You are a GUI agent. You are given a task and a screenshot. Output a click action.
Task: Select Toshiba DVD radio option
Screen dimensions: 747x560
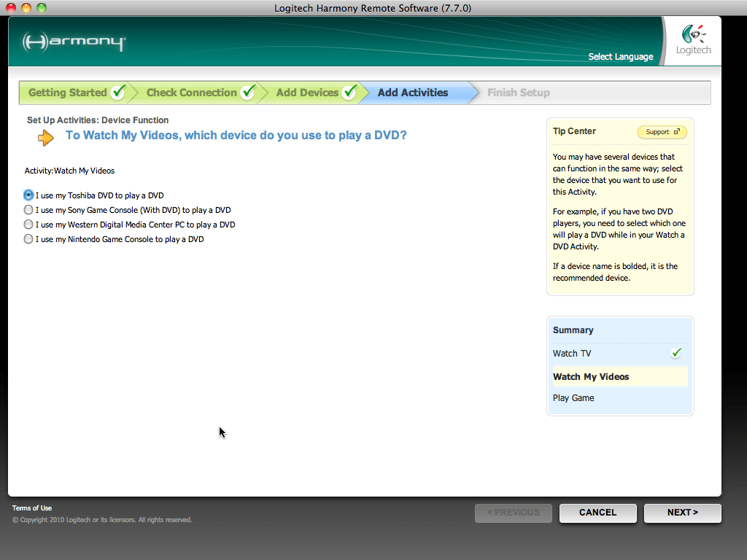(28, 195)
